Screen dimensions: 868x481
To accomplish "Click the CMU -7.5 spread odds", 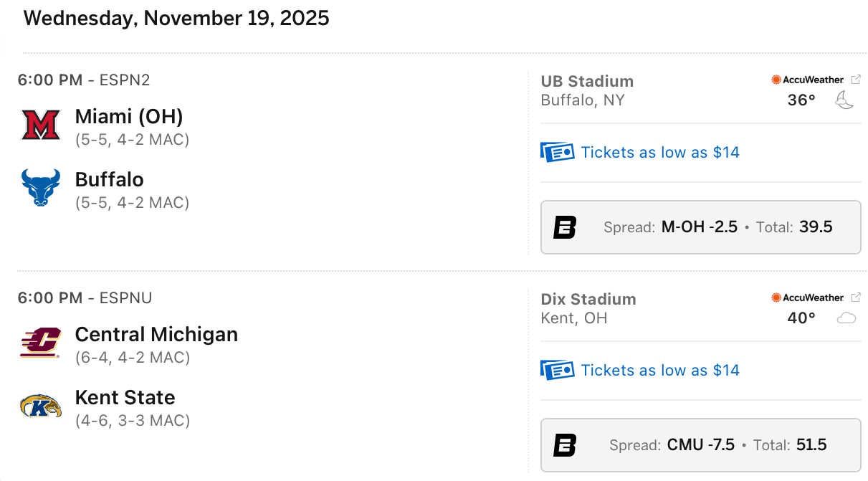I will pyautogui.click(x=700, y=445).
